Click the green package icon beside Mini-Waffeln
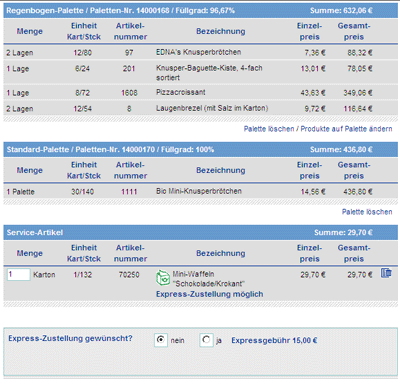 [x=163, y=278]
